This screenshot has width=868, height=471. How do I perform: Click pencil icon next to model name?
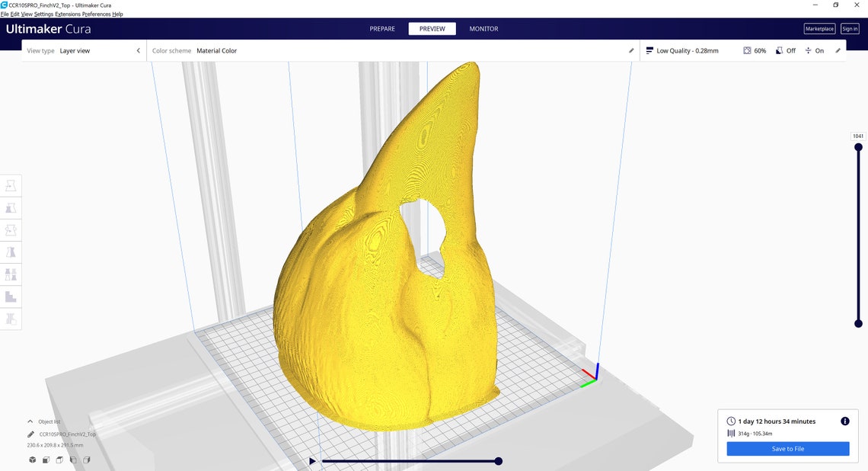31,434
